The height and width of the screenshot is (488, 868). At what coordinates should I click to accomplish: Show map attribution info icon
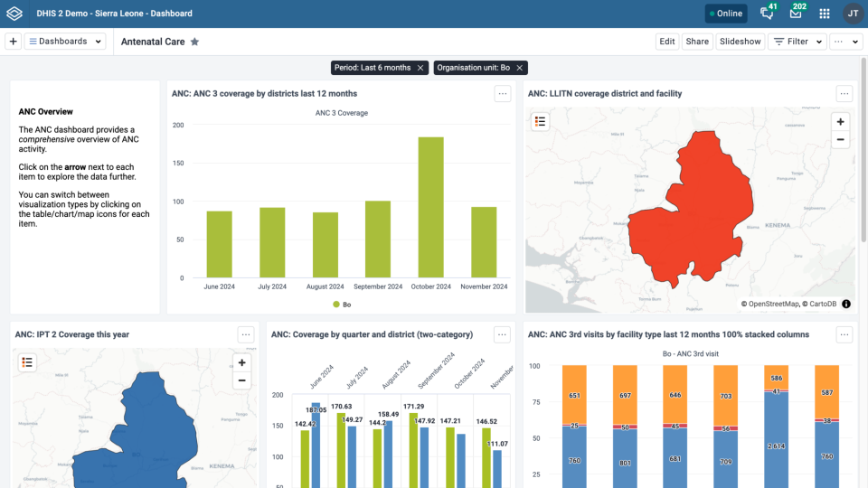(846, 304)
